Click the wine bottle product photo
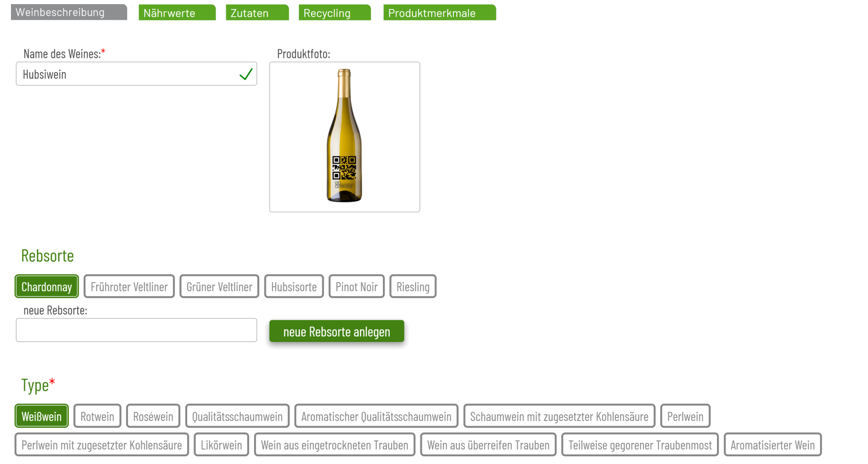Viewport: 868px width, 464px height. 344,137
